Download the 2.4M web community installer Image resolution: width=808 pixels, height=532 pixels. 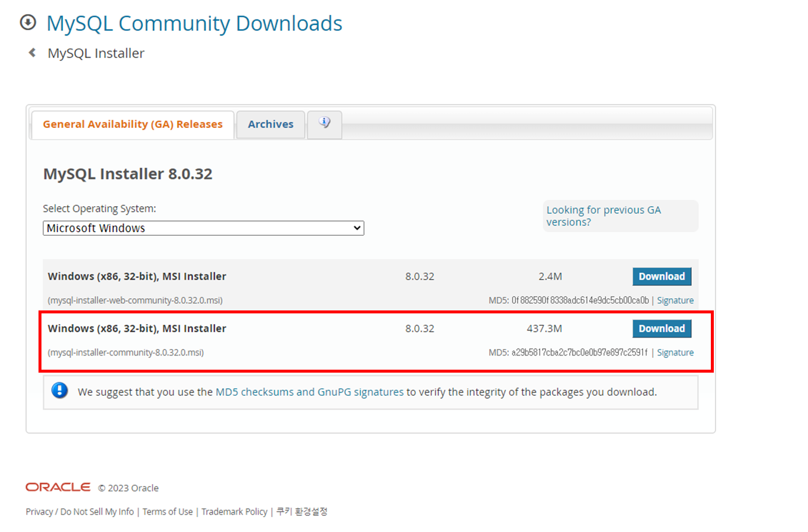coord(662,277)
